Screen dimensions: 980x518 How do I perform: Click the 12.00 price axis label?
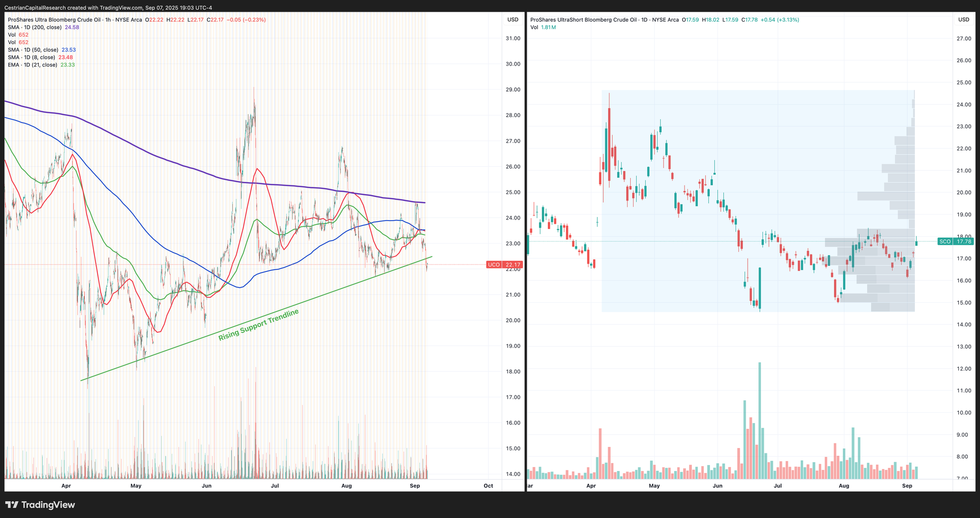tap(964, 369)
